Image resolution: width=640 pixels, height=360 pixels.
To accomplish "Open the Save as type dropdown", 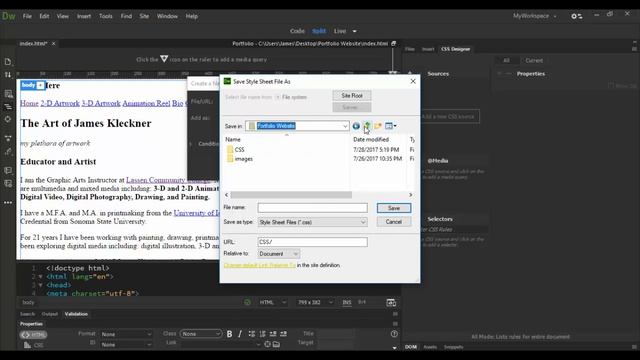I will tap(312, 222).
